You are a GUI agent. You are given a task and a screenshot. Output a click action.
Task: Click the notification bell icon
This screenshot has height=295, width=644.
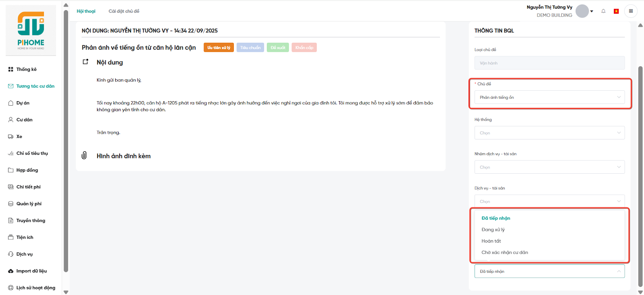(x=603, y=11)
